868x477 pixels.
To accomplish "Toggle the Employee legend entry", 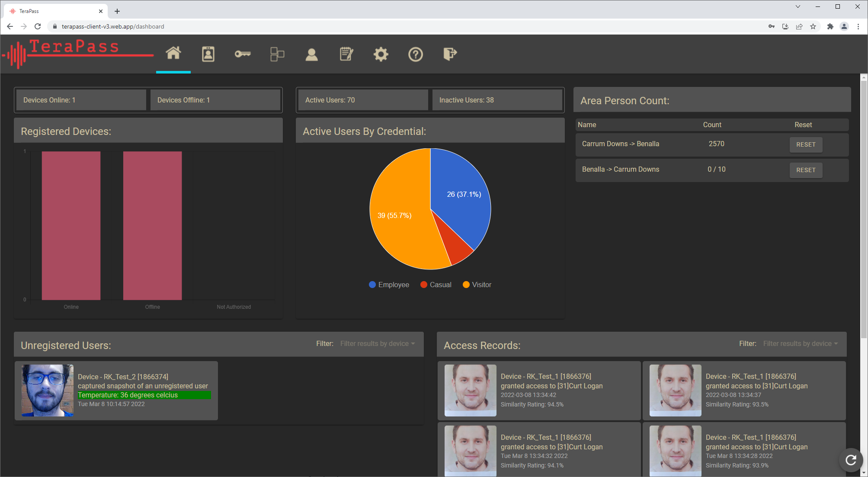I will 389,285.
